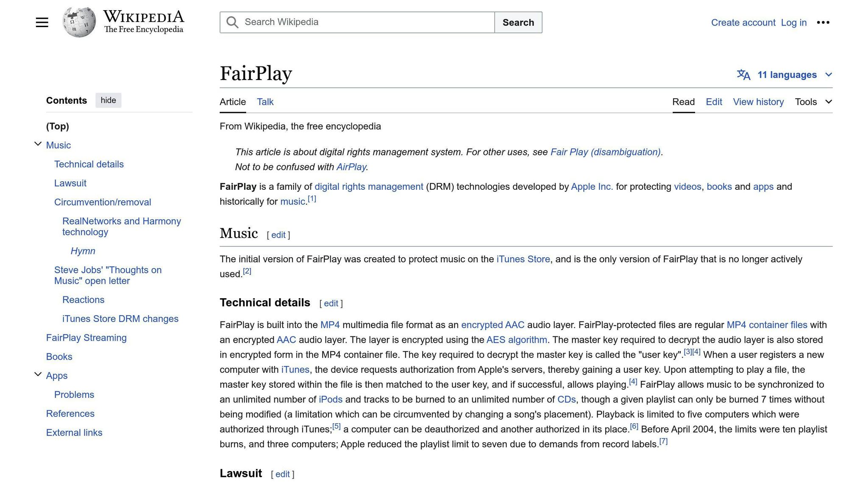Collapse the Music section in contents
Viewport: 868px width, 488px height.
[38, 144]
